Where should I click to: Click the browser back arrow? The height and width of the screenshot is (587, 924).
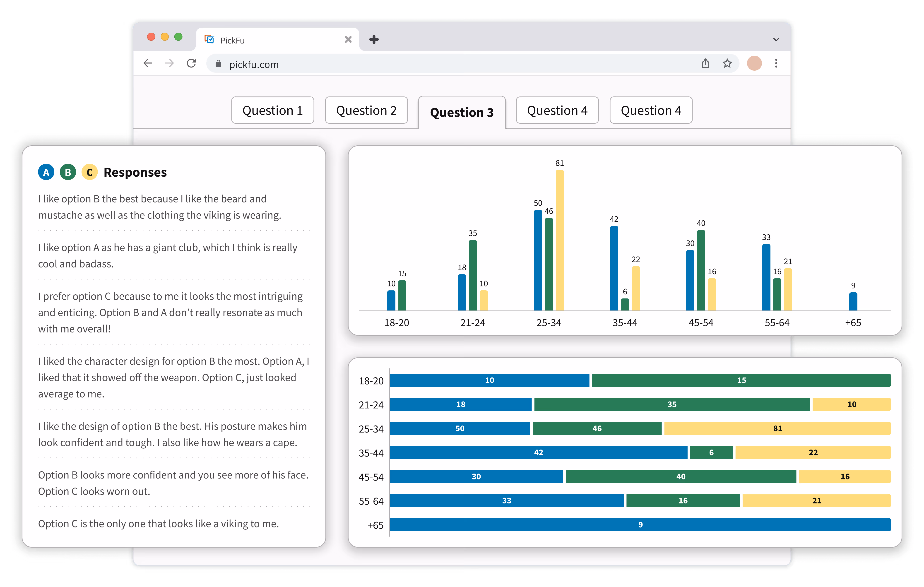tap(148, 63)
